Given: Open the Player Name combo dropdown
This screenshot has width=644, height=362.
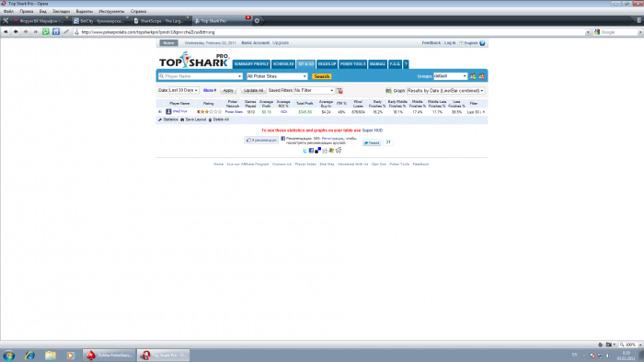Looking at the screenshot, I should pos(239,76).
